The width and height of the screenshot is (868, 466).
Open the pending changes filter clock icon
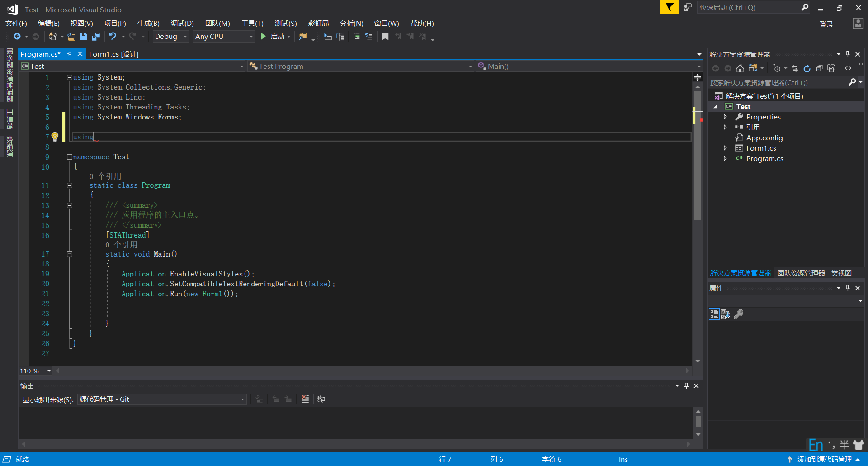pyautogui.click(x=777, y=68)
